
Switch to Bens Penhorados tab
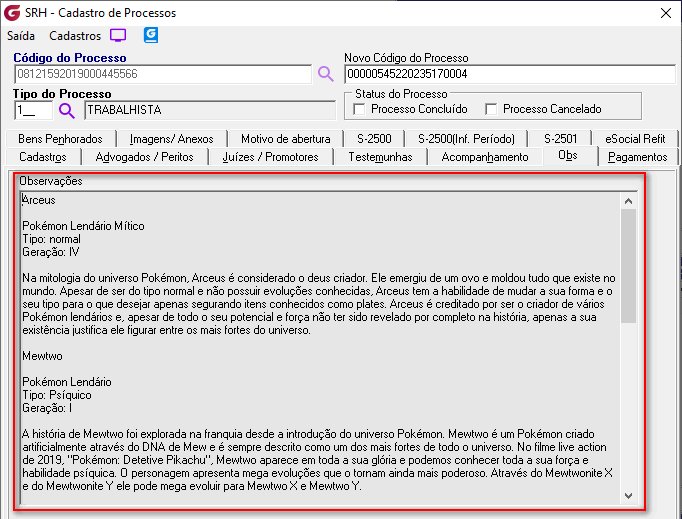click(60, 139)
